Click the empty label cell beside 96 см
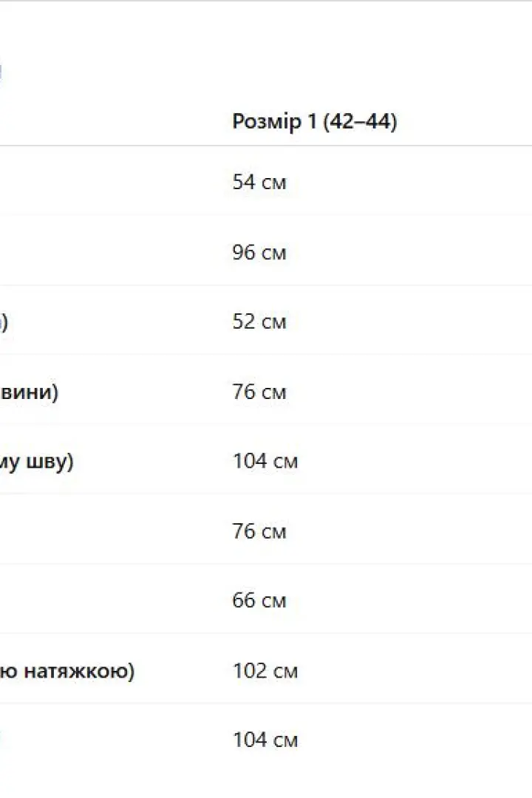 point(112,252)
